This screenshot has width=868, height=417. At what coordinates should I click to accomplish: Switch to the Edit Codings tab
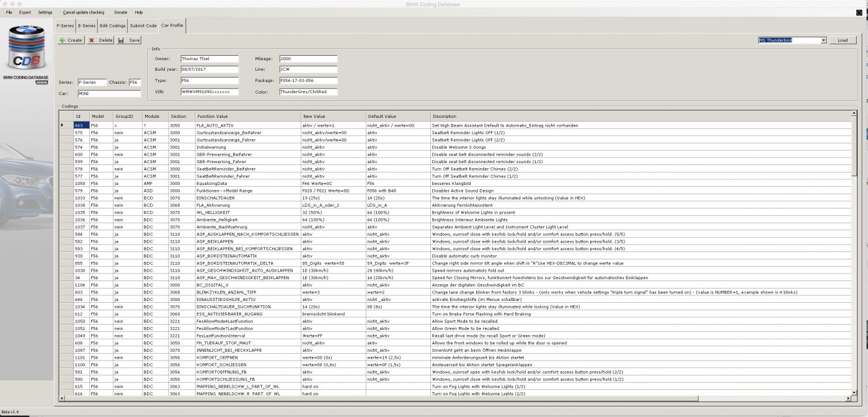(x=113, y=26)
